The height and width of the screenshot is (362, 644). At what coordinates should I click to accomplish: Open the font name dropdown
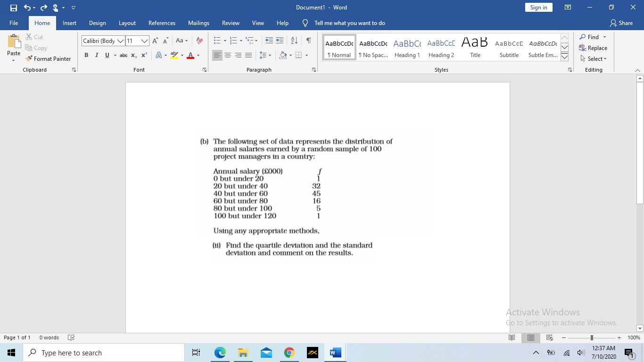tap(121, 41)
